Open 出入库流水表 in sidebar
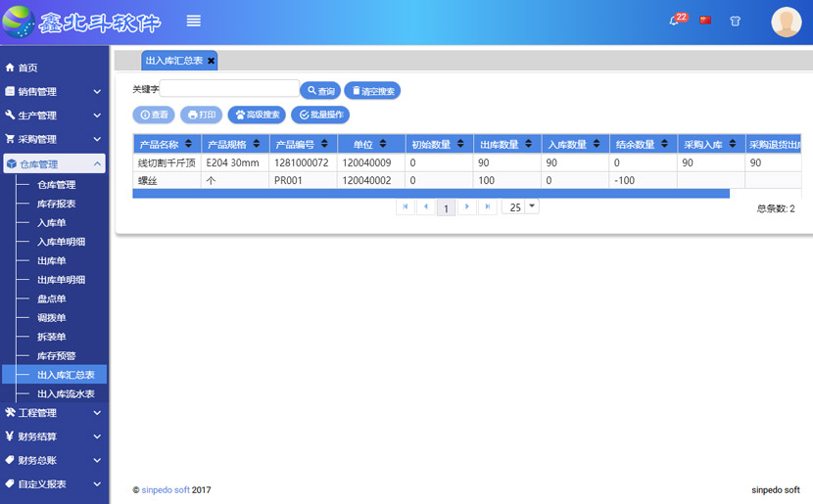Image resolution: width=813 pixels, height=504 pixels. (x=66, y=393)
